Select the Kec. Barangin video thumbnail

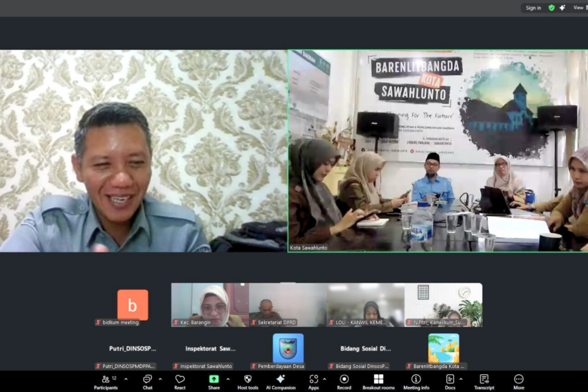click(x=210, y=305)
